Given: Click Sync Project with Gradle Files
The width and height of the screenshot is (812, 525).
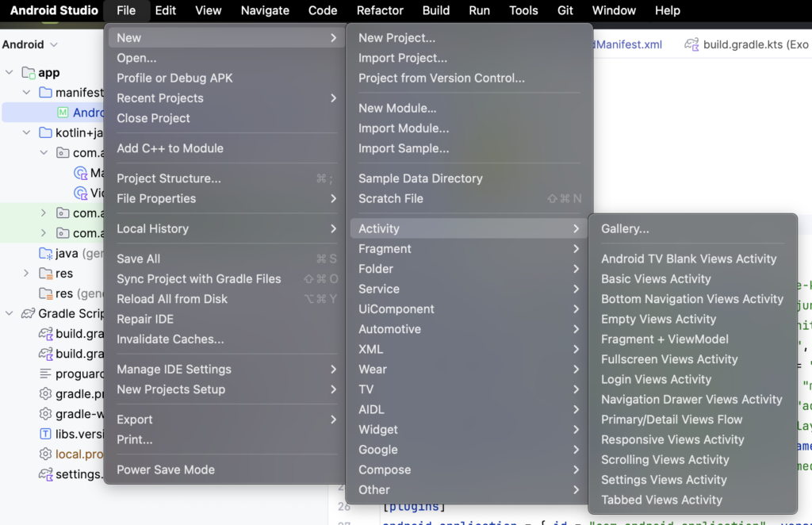Looking at the screenshot, I should [x=226, y=278].
